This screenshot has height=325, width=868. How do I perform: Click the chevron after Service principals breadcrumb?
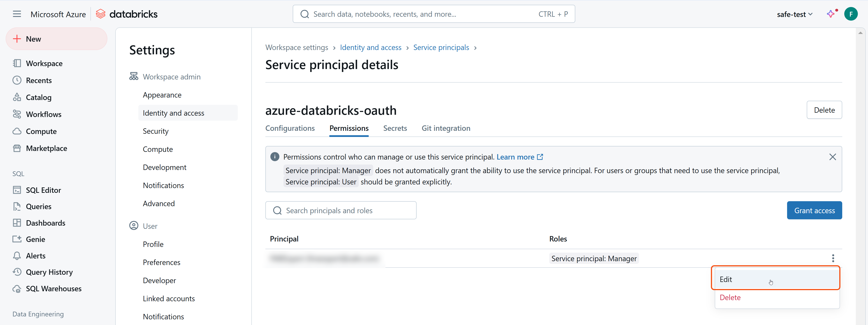pos(475,48)
